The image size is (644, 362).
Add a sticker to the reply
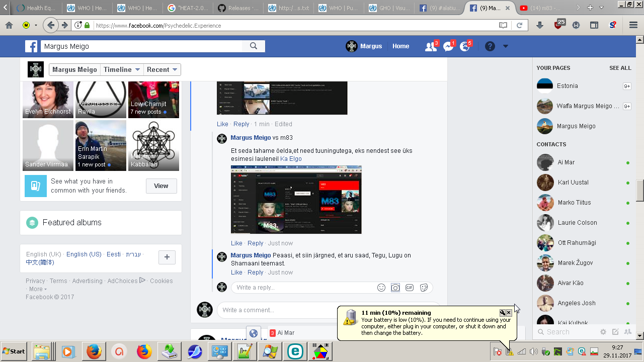tap(424, 288)
